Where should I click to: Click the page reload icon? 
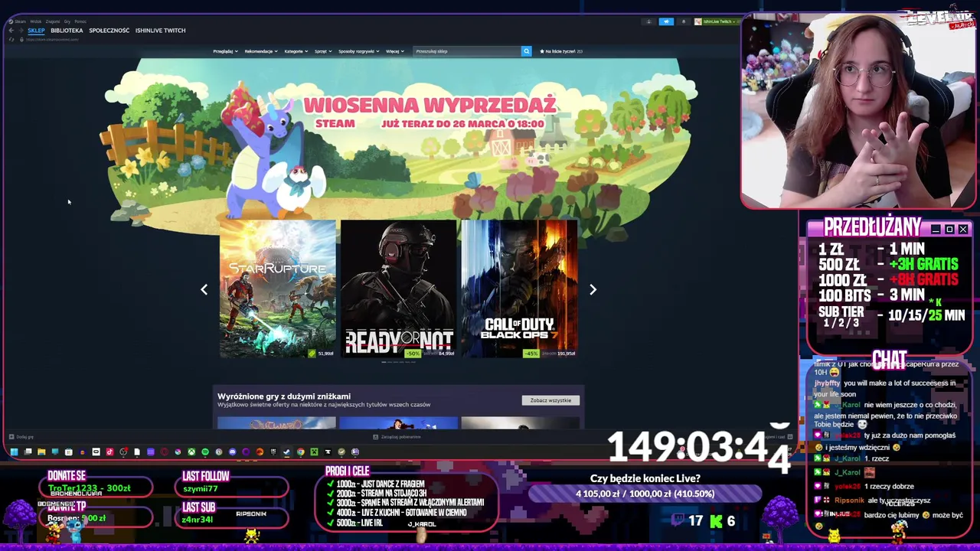coord(11,40)
